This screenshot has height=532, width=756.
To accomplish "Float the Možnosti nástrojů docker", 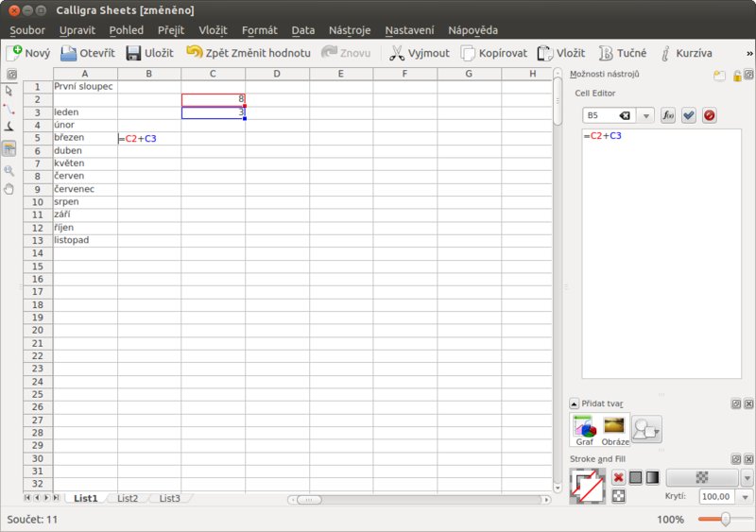I will 748,75.
